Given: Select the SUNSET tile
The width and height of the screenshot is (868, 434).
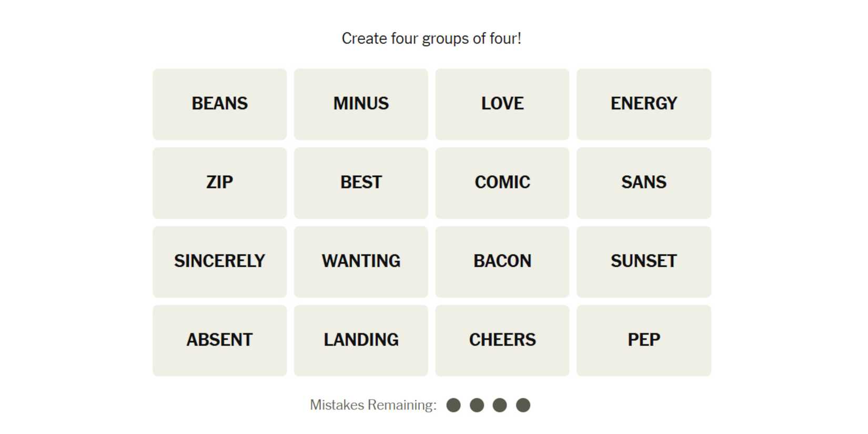Looking at the screenshot, I should (x=643, y=261).
